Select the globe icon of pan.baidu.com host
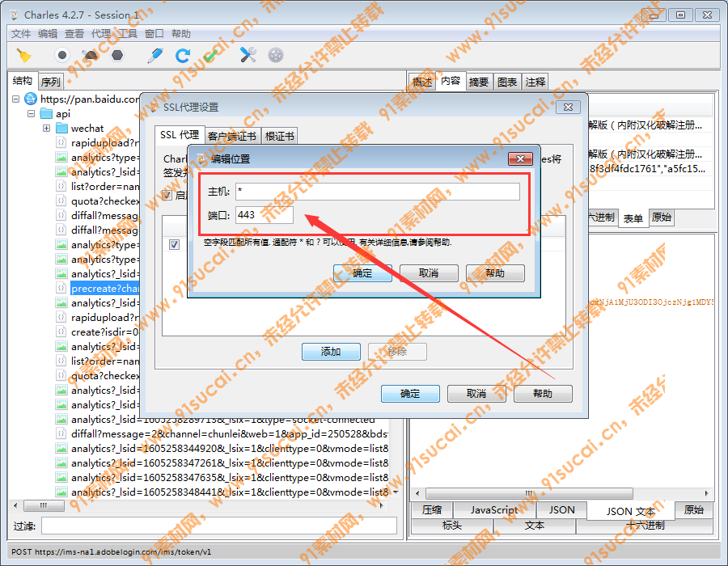 tap(31, 99)
